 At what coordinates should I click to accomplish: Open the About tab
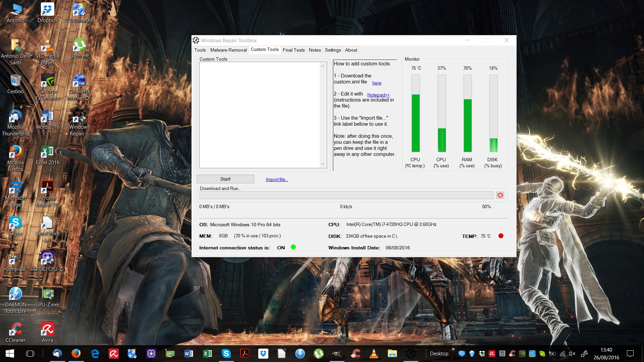coord(351,50)
